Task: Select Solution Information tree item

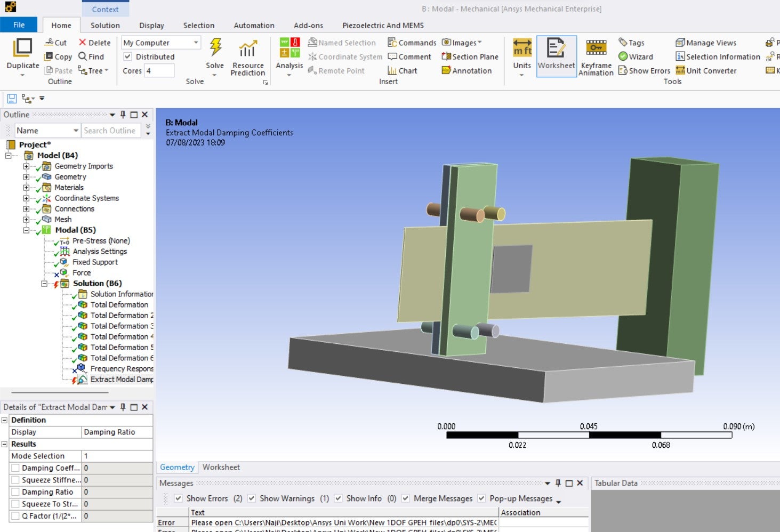Action: 122,294
